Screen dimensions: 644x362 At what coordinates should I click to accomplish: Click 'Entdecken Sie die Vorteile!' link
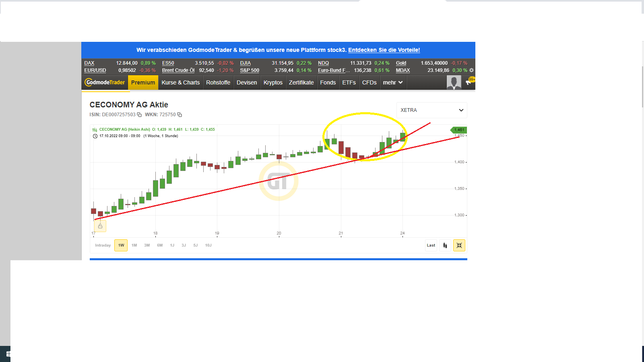384,50
